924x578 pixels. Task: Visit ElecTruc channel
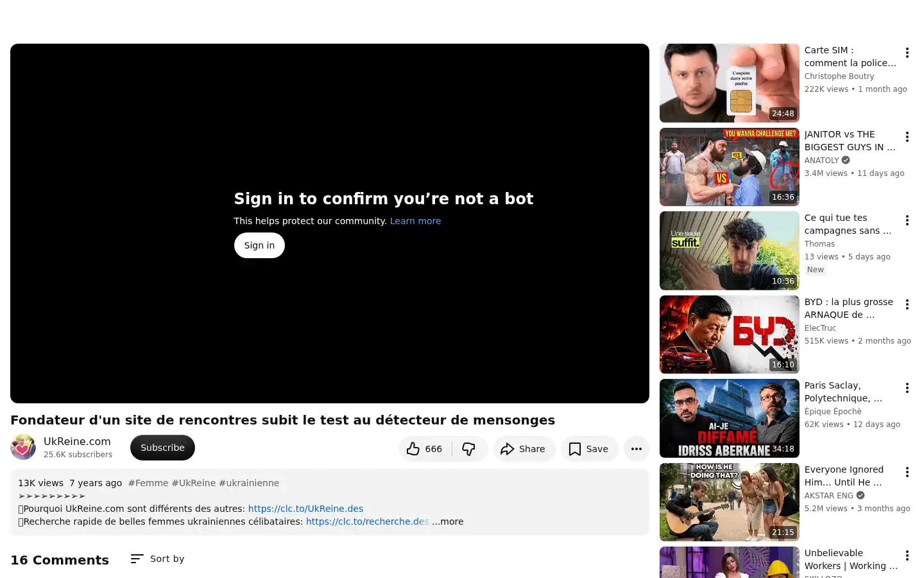(x=821, y=328)
